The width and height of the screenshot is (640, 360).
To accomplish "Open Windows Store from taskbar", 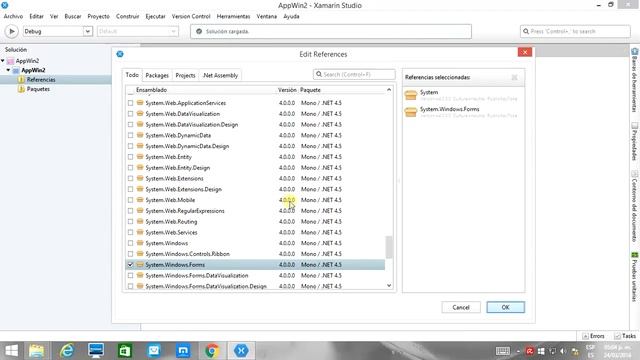I will [x=124, y=351].
